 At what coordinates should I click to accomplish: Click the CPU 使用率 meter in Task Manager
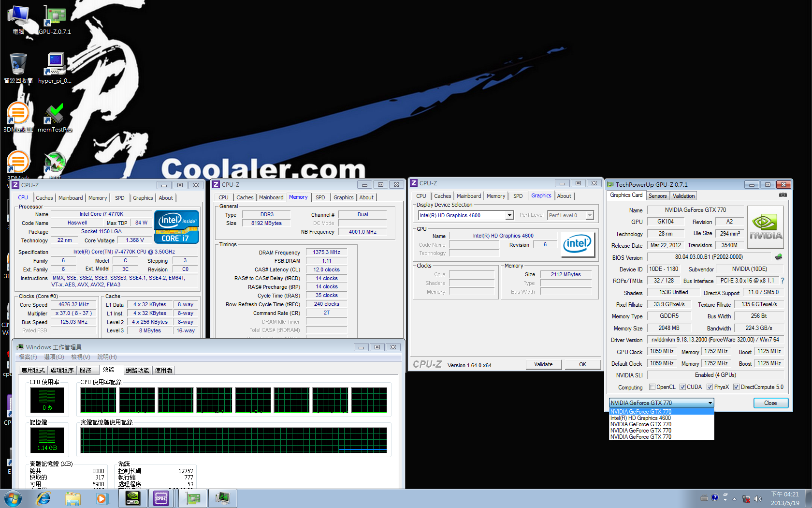47,400
